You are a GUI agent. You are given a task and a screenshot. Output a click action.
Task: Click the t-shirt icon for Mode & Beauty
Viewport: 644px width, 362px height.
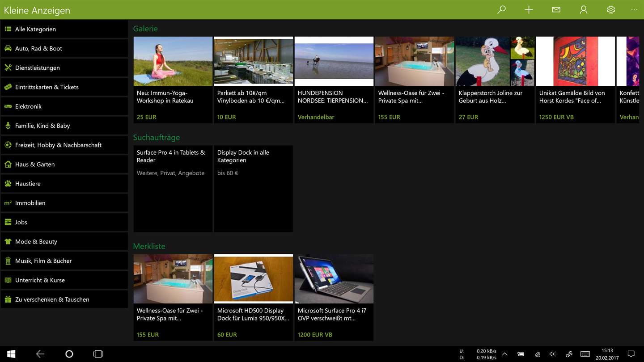pos(8,241)
